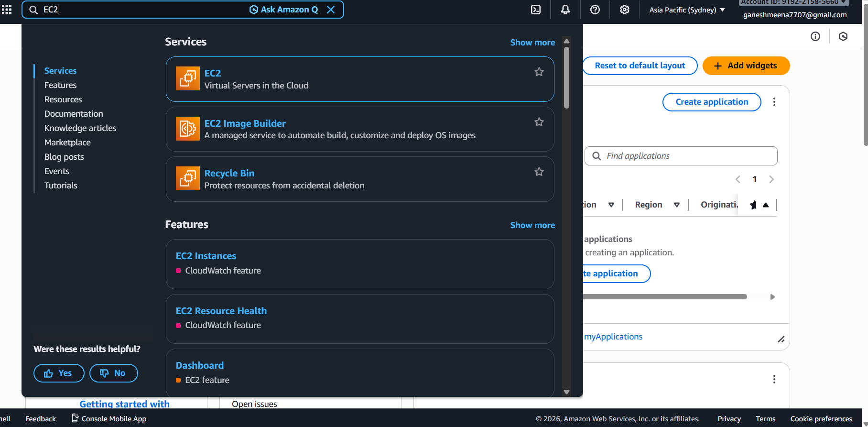This screenshot has width=868, height=427.
Task: Open the CloudShell terminal icon
Action: coord(536,10)
